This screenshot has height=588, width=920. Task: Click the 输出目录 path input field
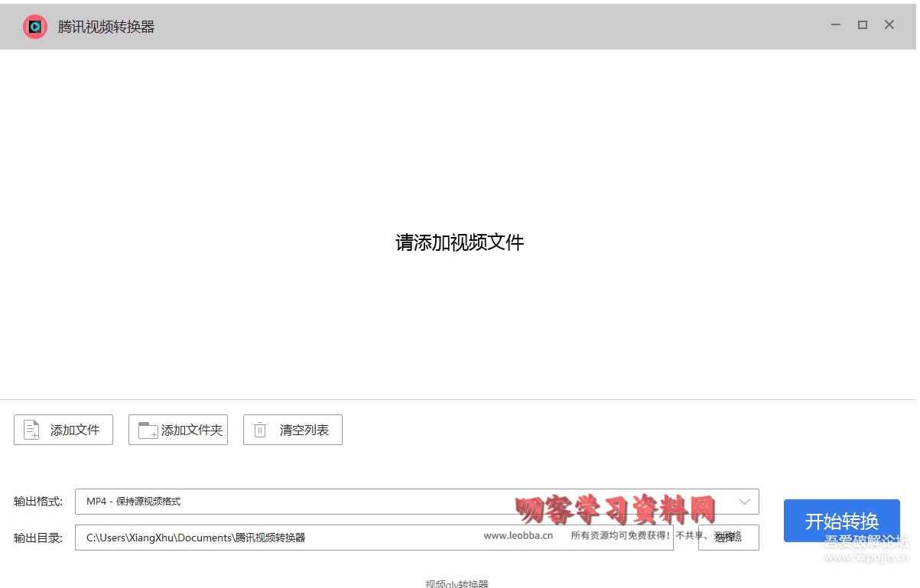coord(374,538)
